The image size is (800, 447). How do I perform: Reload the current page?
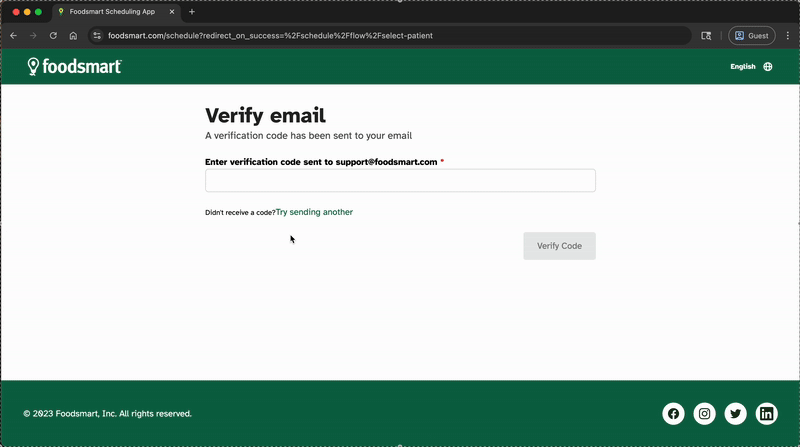pos(53,36)
